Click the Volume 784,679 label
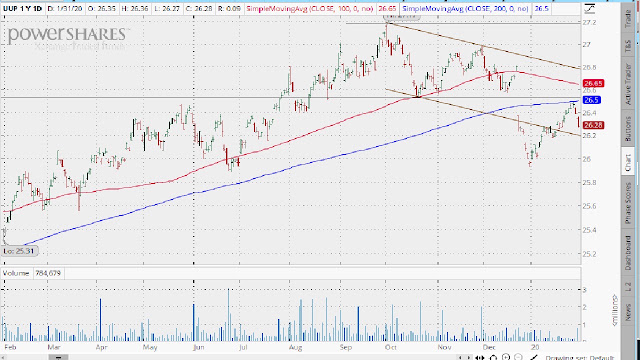The width and height of the screenshot is (640, 360). pos(31,273)
